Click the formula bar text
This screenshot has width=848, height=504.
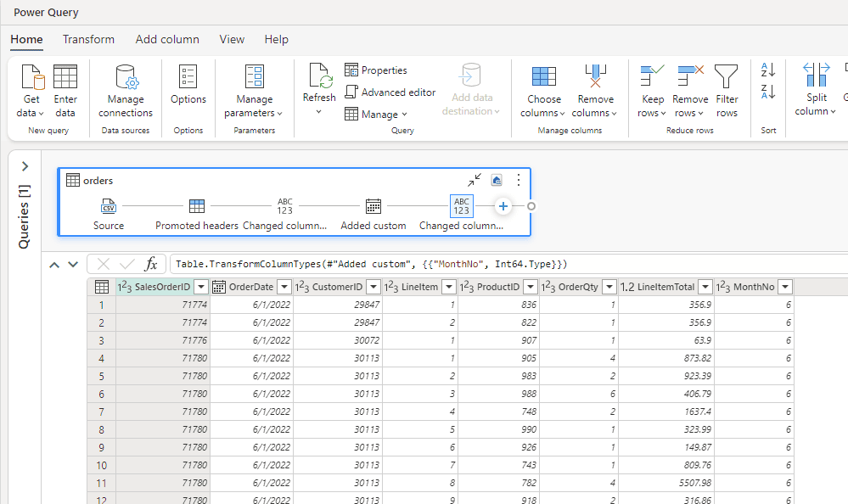pyautogui.click(x=372, y=264)
